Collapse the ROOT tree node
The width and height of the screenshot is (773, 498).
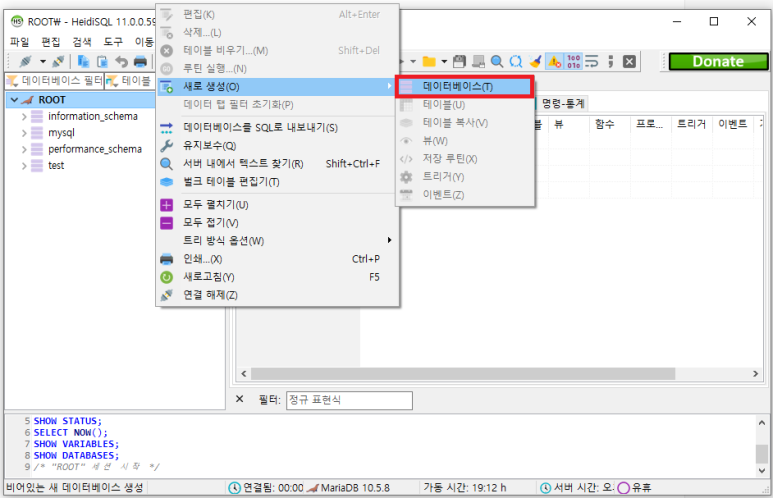tap(14, 100)
